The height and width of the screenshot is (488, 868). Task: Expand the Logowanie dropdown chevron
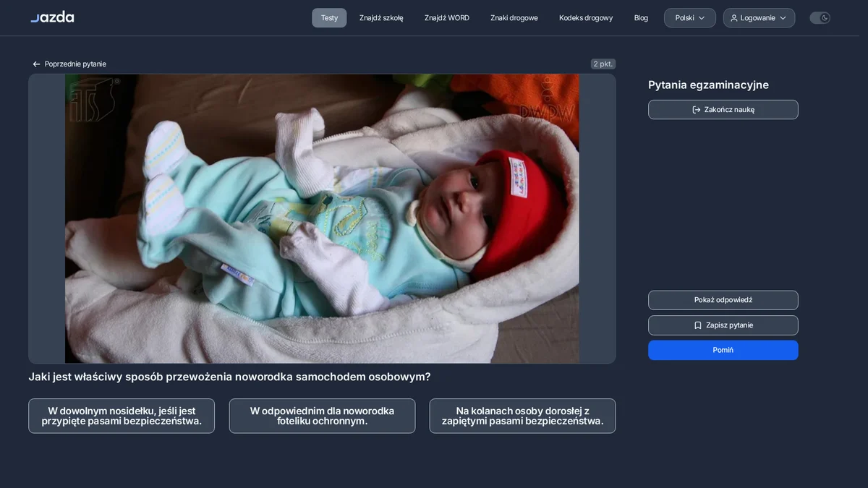pyautogui.click(x=783, y=18)
